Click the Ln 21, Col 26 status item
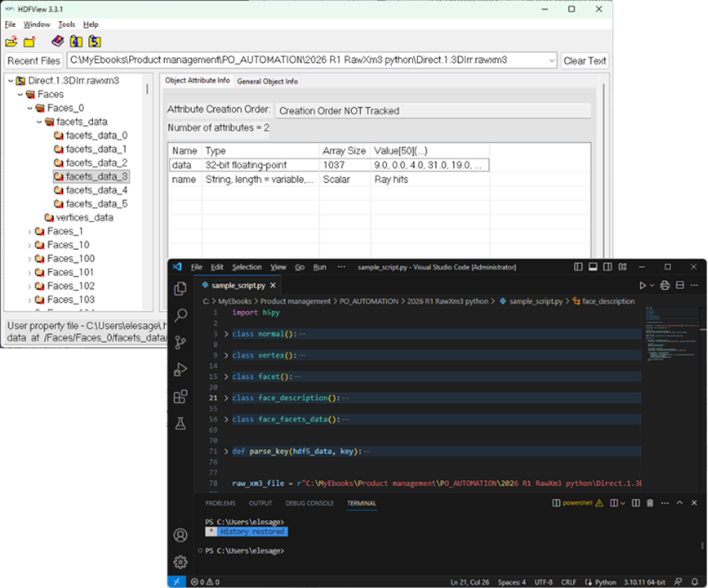 pos(470,582)
